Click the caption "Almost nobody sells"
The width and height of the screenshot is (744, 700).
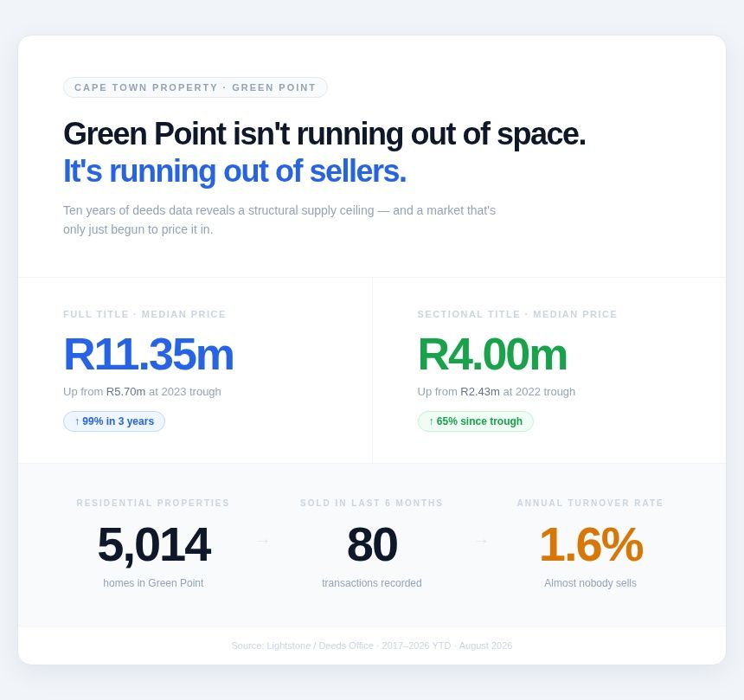[x=590, y=583]
